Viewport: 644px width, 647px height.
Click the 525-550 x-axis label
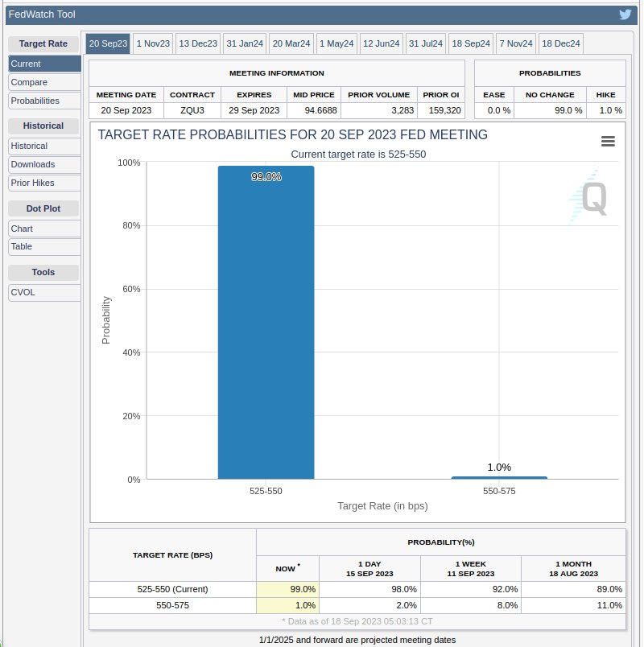[x=266, y=491]
